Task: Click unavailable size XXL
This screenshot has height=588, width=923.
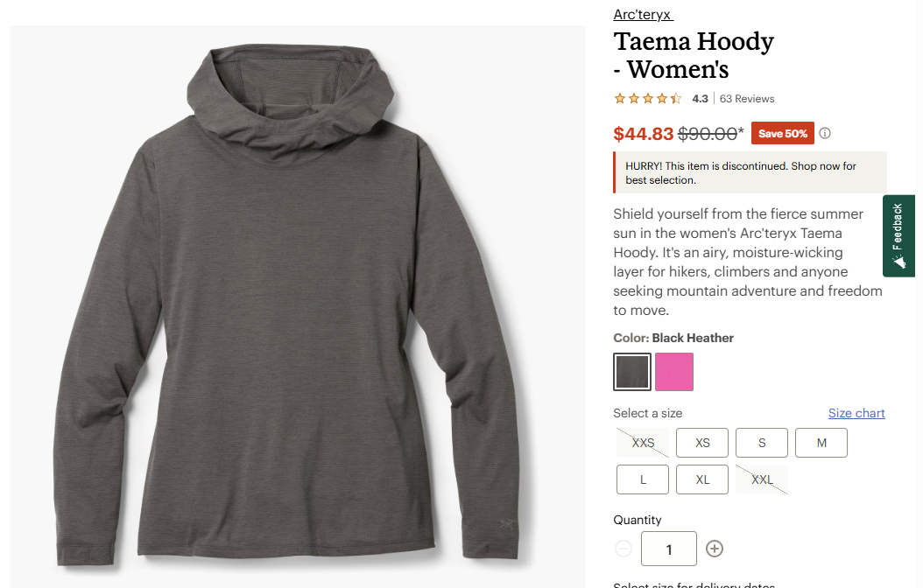Action: click(x=762, y=479)
